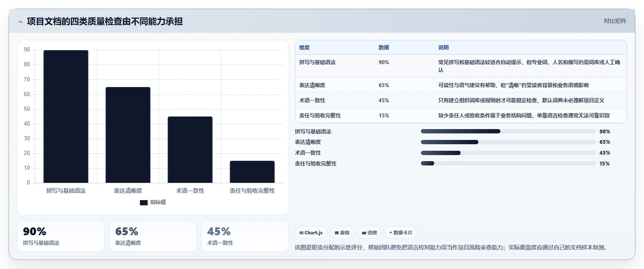This screenshot has width=644, height=269.
Task: Click the 数据 column header
Action: click(x=384, y=48)
